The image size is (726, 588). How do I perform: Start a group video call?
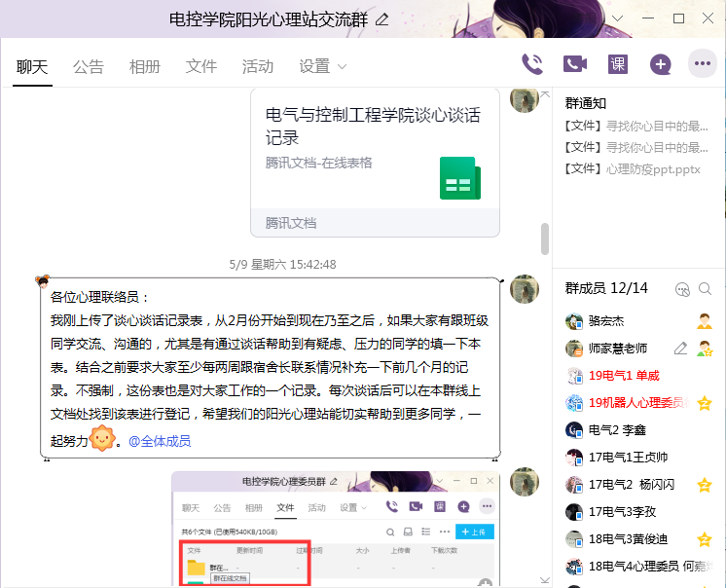575,64
